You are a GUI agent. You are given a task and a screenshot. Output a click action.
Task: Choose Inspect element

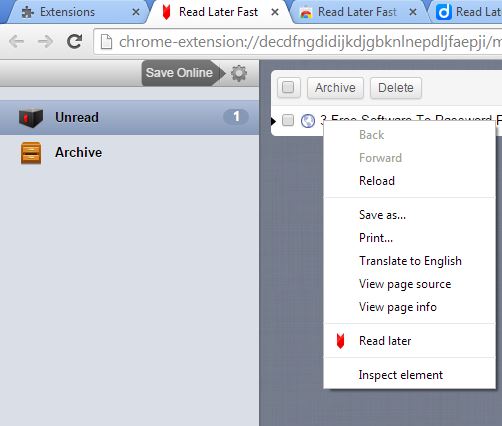click(410, 375)
